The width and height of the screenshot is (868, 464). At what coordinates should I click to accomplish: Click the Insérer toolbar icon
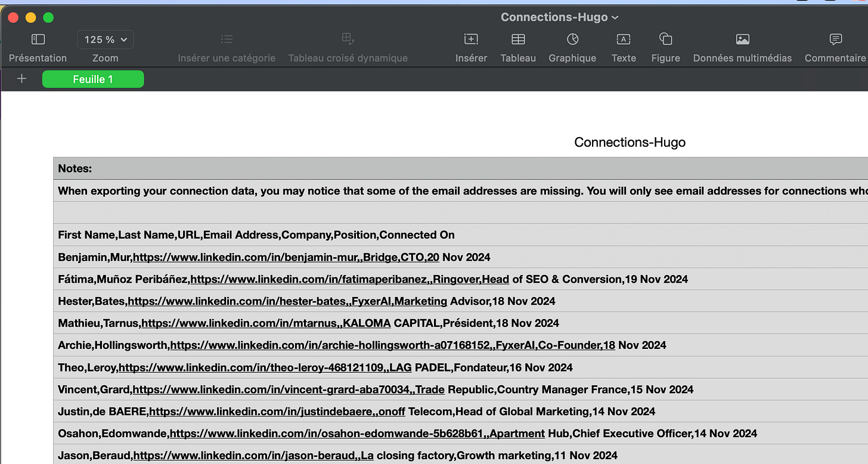point(471,39)
